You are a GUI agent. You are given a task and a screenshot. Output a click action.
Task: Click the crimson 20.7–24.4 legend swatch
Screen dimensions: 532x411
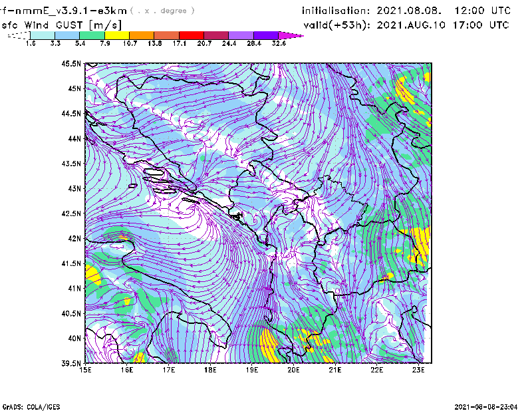click(x=216, y=35)
